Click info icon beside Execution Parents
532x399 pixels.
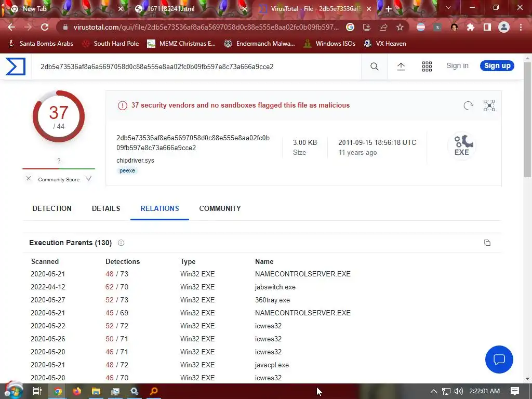coord(121,243)
